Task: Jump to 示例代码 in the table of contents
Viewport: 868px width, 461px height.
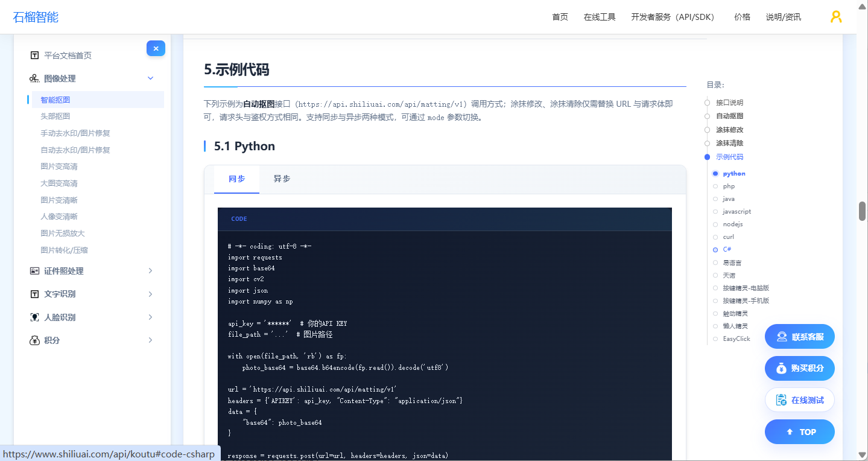Action: [x=729, y=157]
